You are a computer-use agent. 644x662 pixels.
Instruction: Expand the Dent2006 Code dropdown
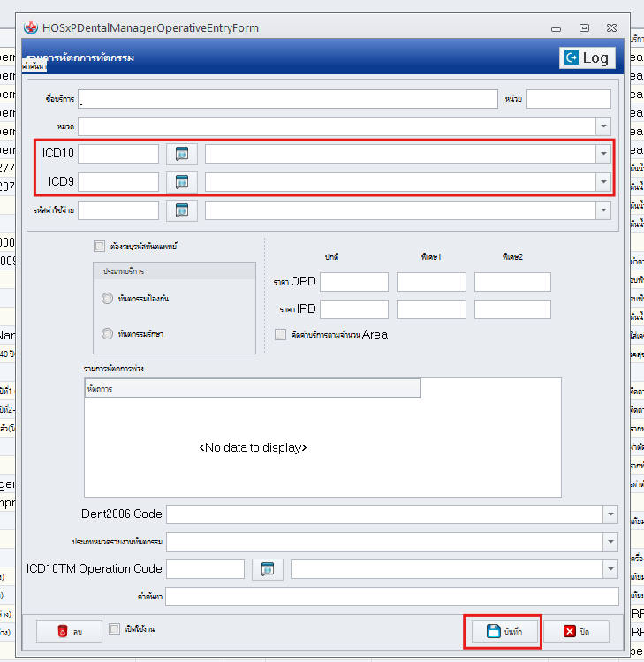tap(610, 514)
